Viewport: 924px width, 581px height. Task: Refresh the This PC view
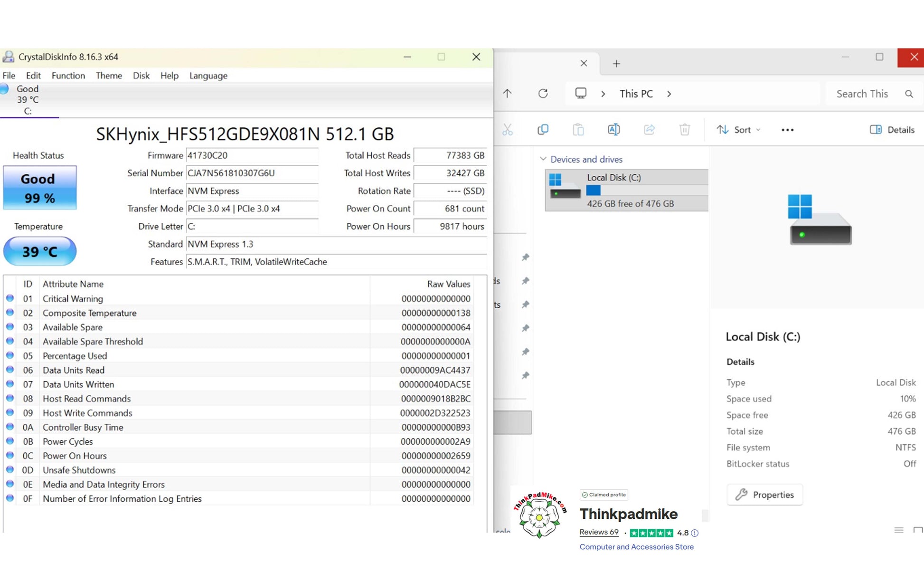pyautogui.click(x=543, y=94)
